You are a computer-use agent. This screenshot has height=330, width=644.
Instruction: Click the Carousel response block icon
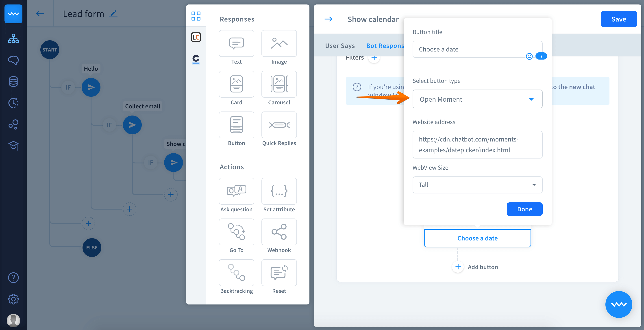click(279, 84)
